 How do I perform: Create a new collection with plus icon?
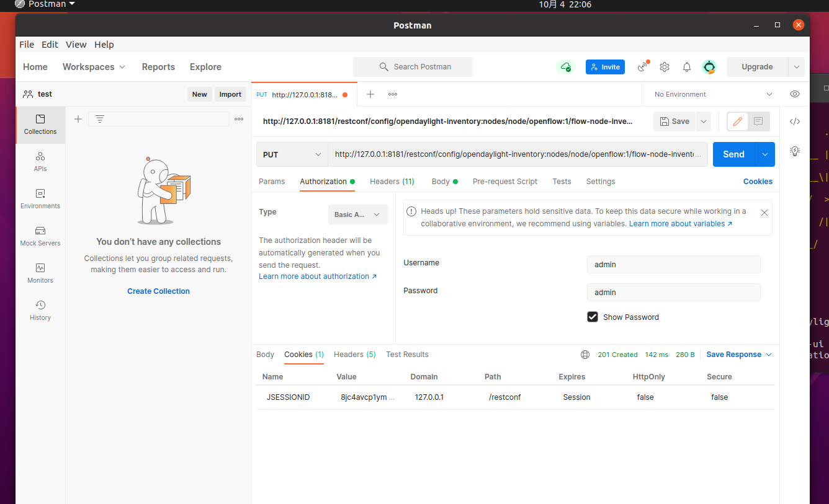click(78, 119)
